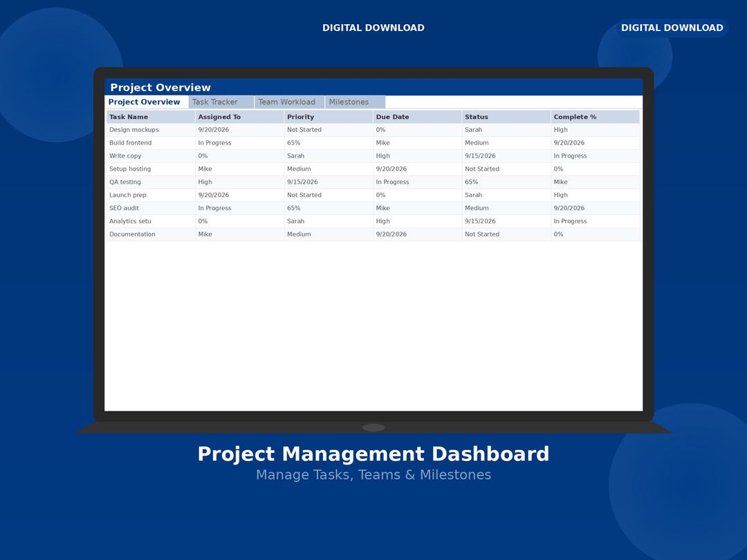This screenshot has height=560, width=747.
Task: Select the Milestones tab
Action: [x=356, y=102]
